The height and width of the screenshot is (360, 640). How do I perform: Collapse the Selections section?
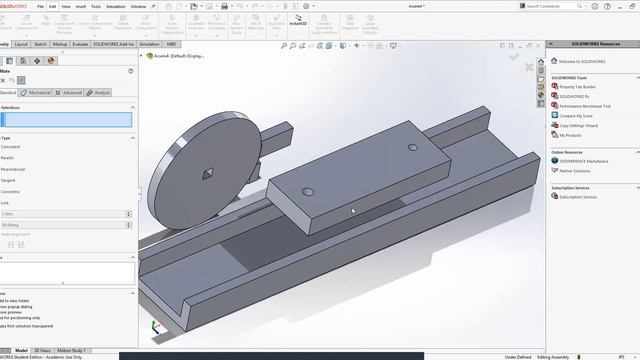pyautogui.click(x=133, y=107)
